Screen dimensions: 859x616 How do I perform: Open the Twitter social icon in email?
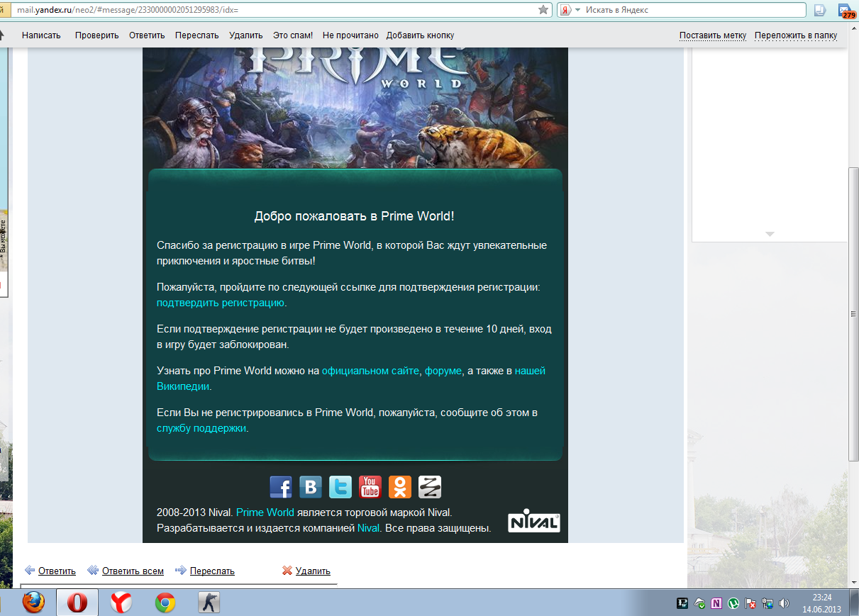(x=340, y=487)
